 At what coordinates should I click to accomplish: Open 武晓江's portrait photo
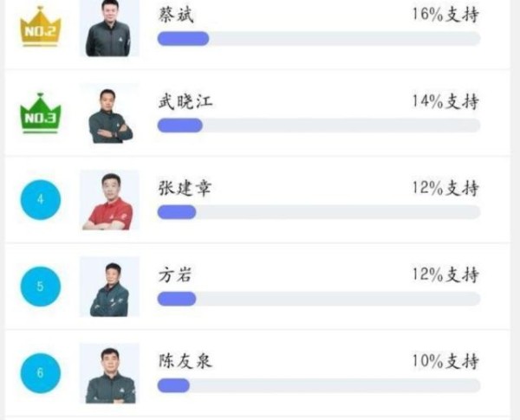point(109,113)
